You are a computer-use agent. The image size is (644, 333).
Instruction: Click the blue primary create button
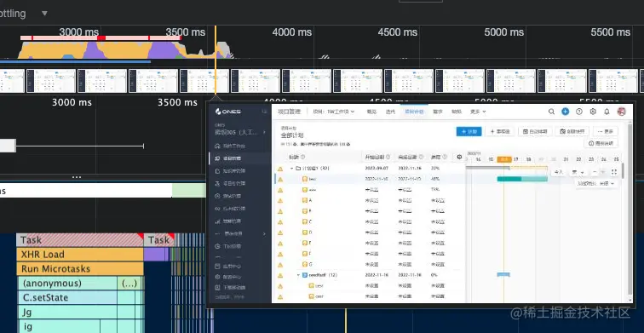[469, 131]
